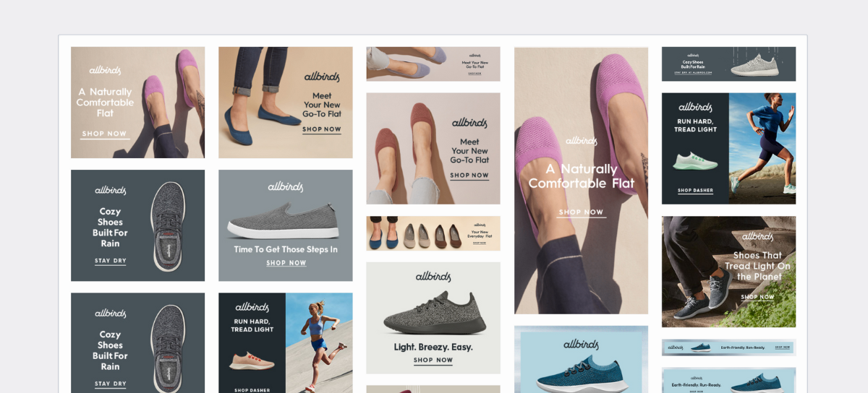Click Earth-Friendly. Run-Ready. text in the thin banner
This screenshot has width=868, height=393.
tap(743, 347)
